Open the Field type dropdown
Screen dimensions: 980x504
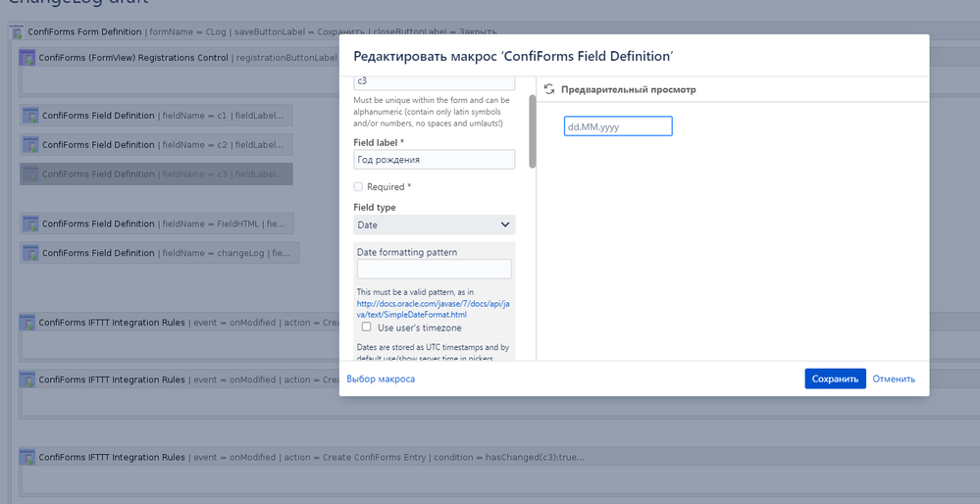click(435, 225)
